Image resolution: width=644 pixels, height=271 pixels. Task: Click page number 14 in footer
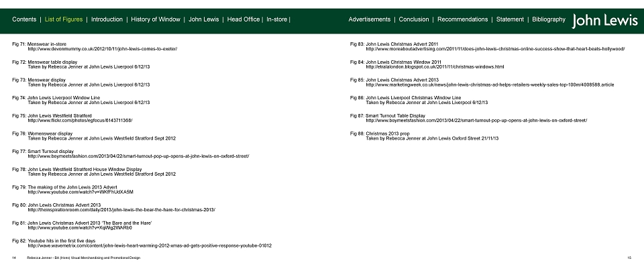click(14, 258)
